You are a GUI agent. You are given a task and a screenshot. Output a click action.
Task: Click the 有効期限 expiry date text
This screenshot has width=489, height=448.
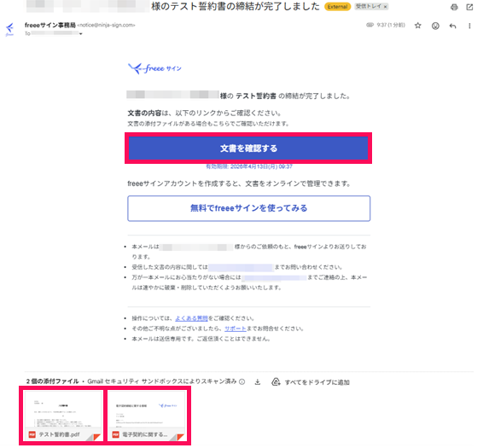point(249,166)
